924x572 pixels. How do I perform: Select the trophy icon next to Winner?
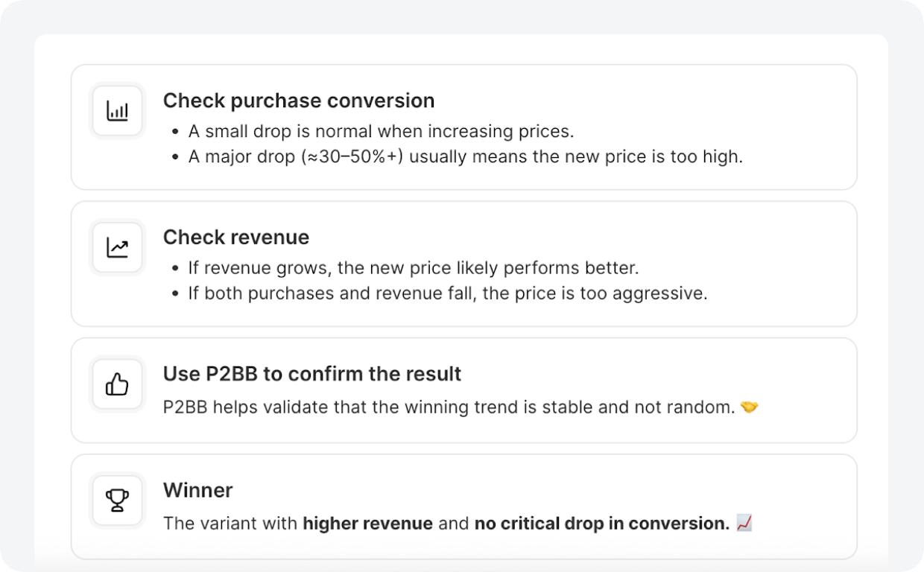(x=117, y=500)
